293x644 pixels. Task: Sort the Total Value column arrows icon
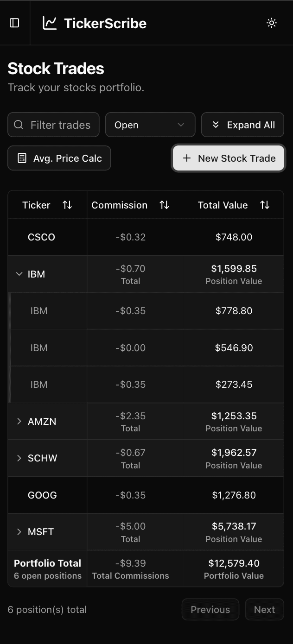pyautogui.click(x=265, y=204)
